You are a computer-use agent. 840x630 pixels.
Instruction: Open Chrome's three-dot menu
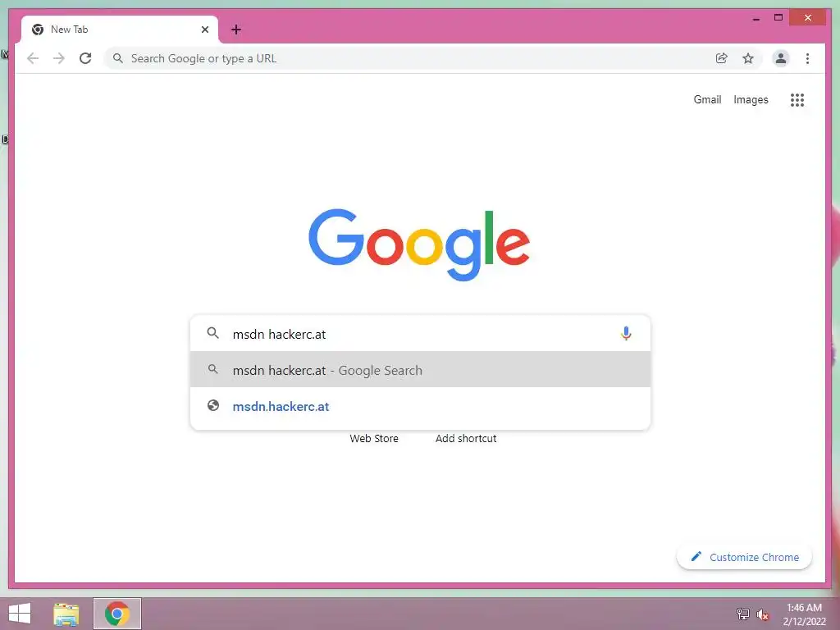[807, 58]
